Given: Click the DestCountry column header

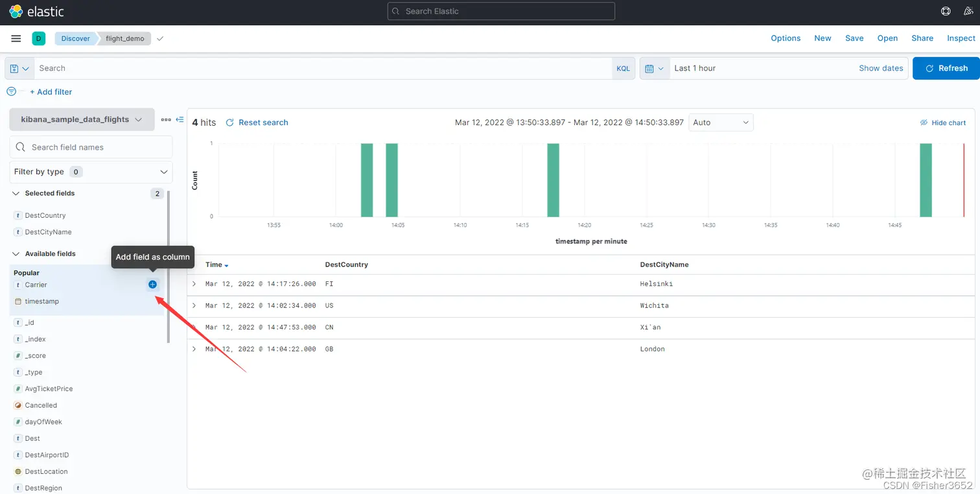Looking at the screenshot, I should point(346,265).
